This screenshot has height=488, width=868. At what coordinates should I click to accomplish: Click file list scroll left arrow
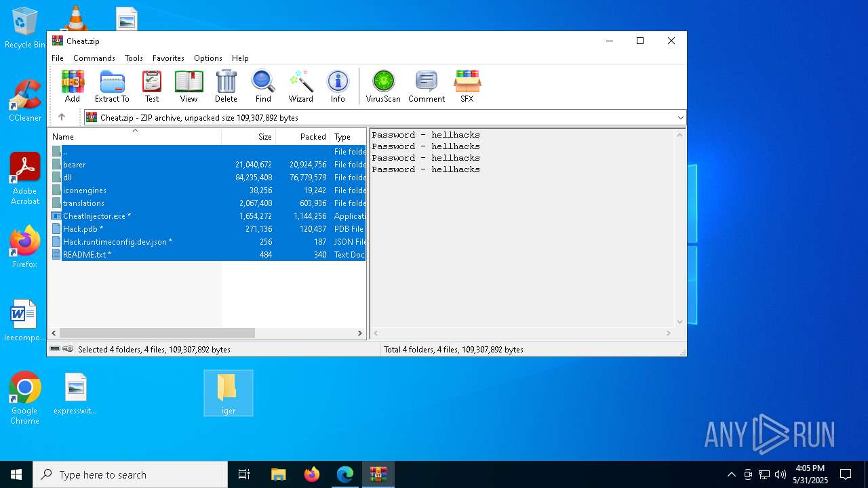(x=54, y=333)
